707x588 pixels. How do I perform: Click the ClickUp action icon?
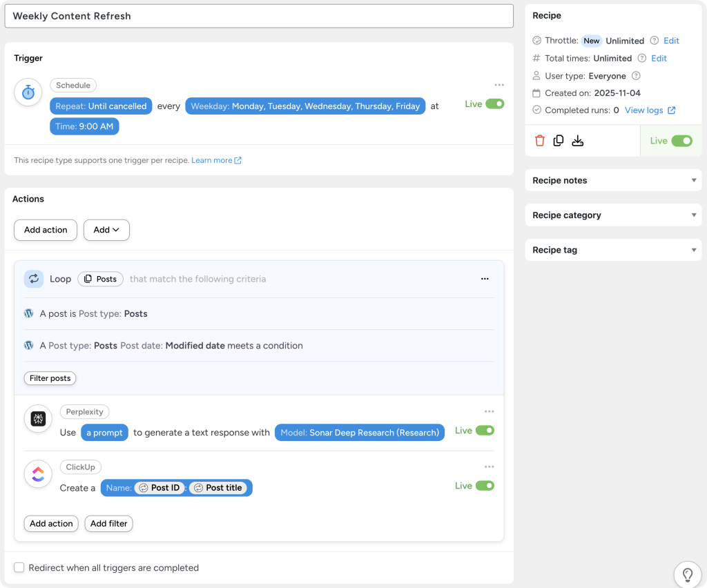38,474
